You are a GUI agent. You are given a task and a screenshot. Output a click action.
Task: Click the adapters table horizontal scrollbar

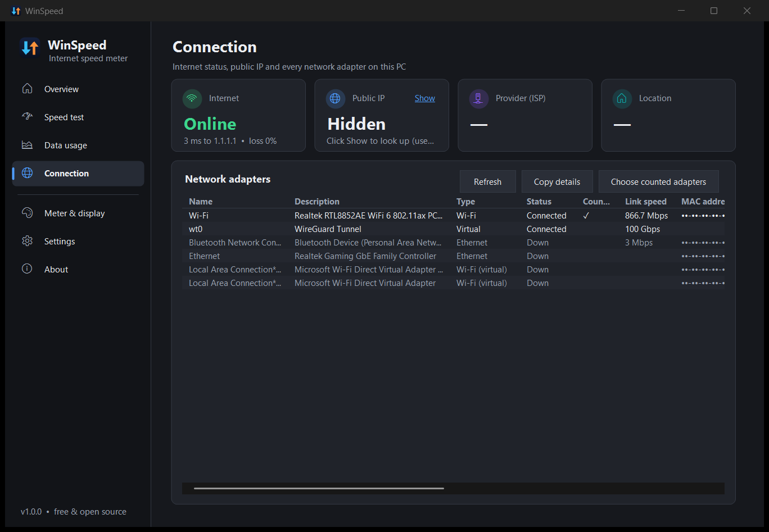[319, 488]
